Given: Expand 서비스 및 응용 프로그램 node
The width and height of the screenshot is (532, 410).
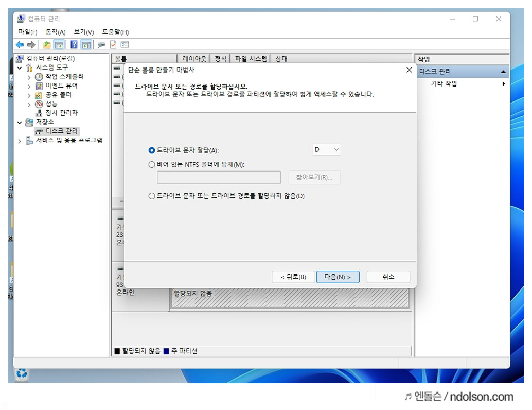Looking at the screenshot, I should tap(20, 141).
